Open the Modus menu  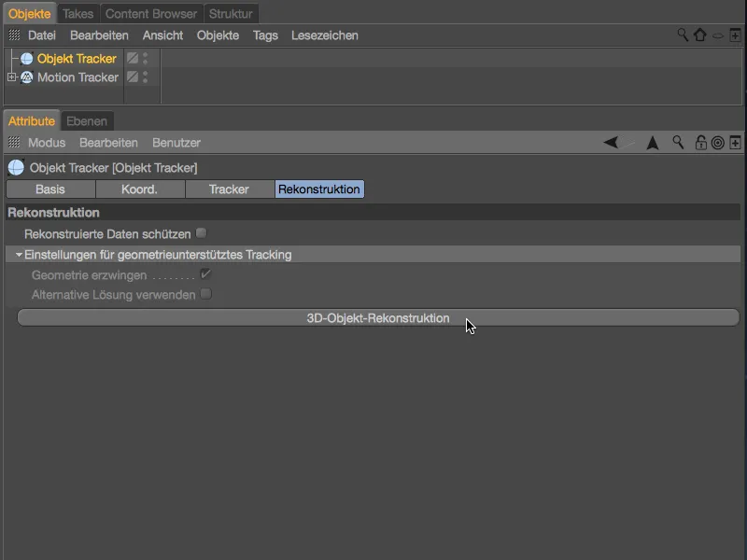(47, 143)
